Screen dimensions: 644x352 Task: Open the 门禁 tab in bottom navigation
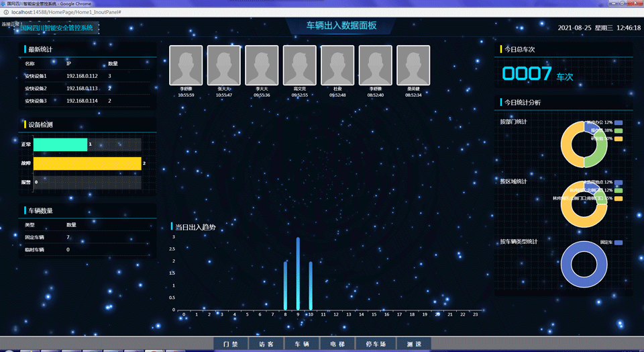(x=230, y=344)
